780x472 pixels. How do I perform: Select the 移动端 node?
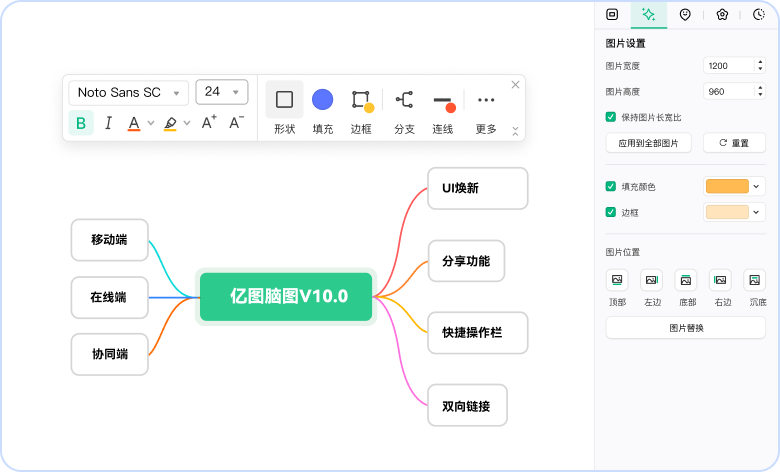pos(109,240)
